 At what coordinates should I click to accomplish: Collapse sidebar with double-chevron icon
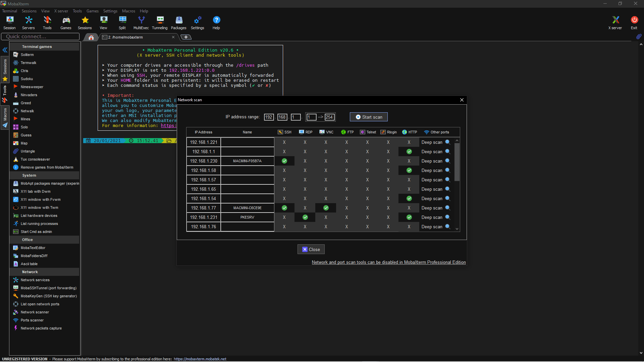click(5, 50)
